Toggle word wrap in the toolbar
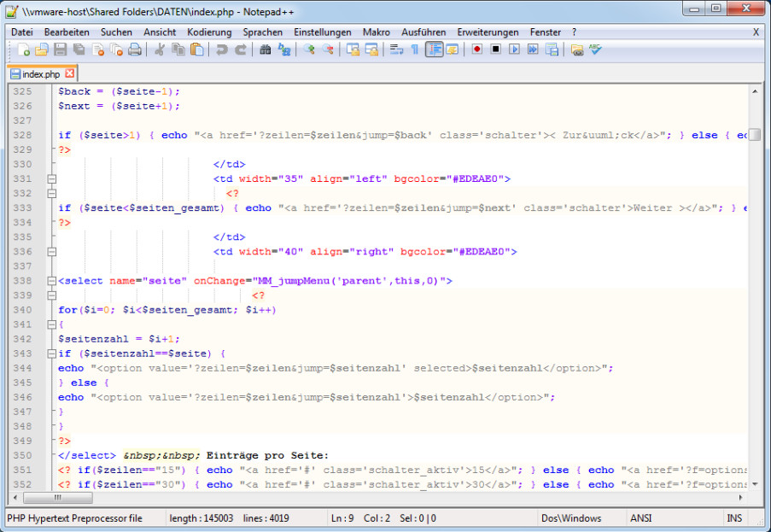Viewport: 771px width, 532px height. [x=396, y=50]
